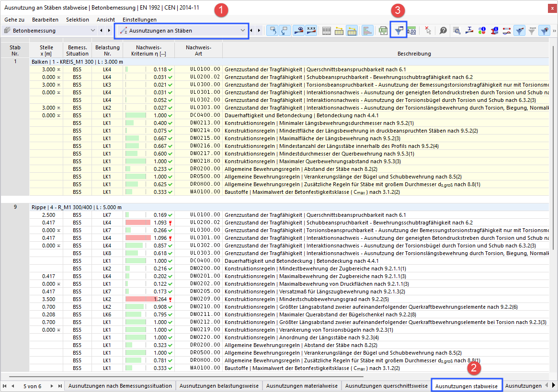Click the LK8 Belastung cell
This screenshot has height=392, width=558.
[107, 253]
